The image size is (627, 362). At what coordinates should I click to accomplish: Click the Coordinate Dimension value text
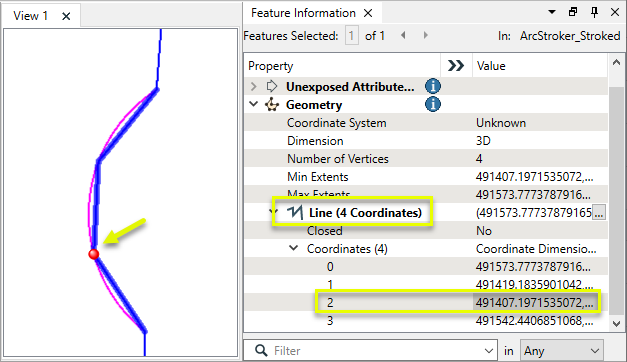[536, 249]
